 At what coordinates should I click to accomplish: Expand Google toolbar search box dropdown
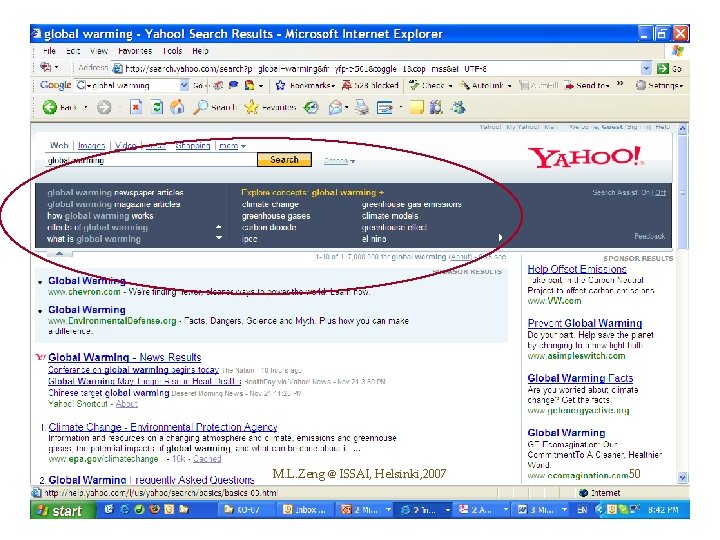(184, 85)
